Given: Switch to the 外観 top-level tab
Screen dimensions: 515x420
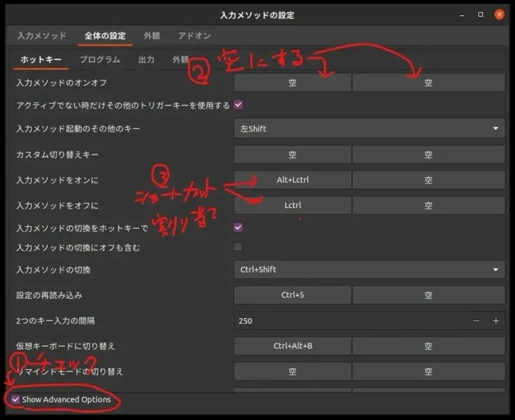Looking at the screenshot, I should pos(152,36).
